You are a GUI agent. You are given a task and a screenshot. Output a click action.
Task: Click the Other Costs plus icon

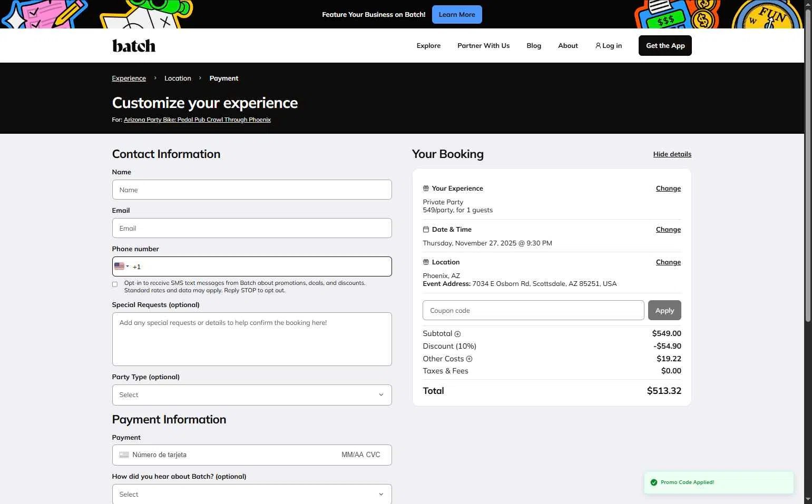469,359
